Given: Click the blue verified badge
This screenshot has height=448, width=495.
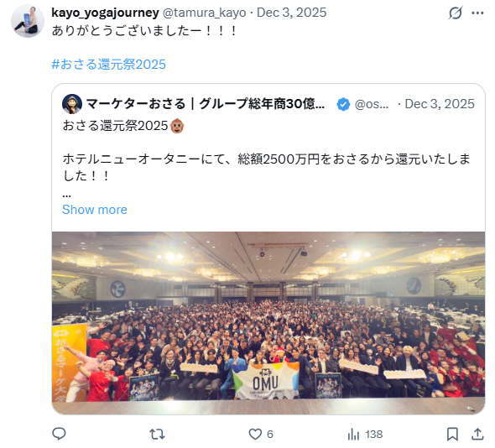Looking at the screenshot, I should click(343, 104).
